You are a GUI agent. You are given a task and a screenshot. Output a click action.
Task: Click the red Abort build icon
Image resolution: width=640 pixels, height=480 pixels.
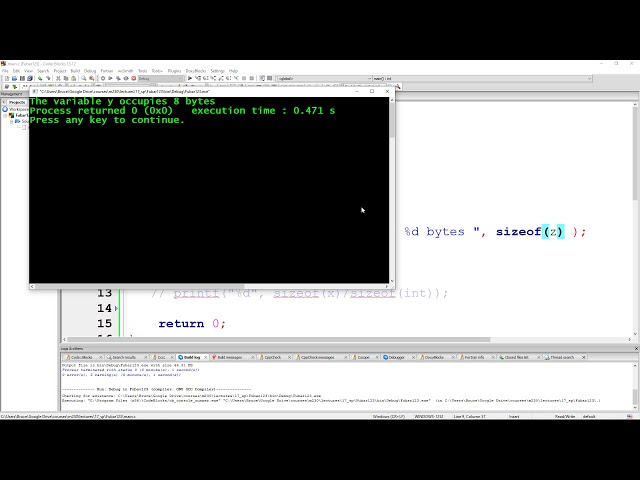[133, 78]
